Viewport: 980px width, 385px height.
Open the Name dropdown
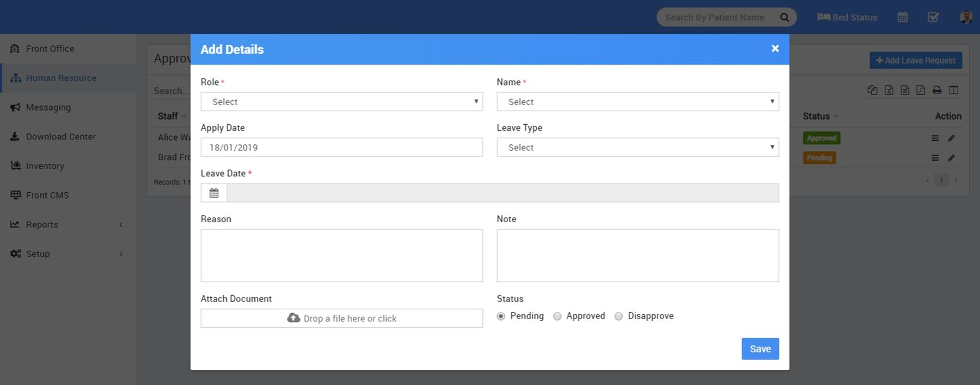tap(637, 102)
